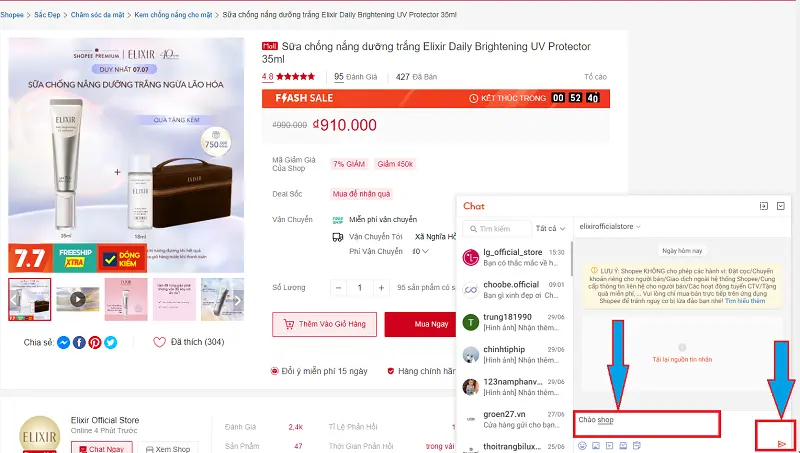Open 123namphanv conversation
Viewport: 800px width, 453px height.
coord(514,387)
